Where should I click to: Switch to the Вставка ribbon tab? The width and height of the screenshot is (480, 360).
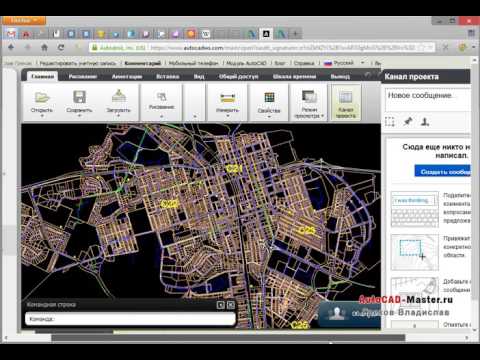(x=168, y=76)
